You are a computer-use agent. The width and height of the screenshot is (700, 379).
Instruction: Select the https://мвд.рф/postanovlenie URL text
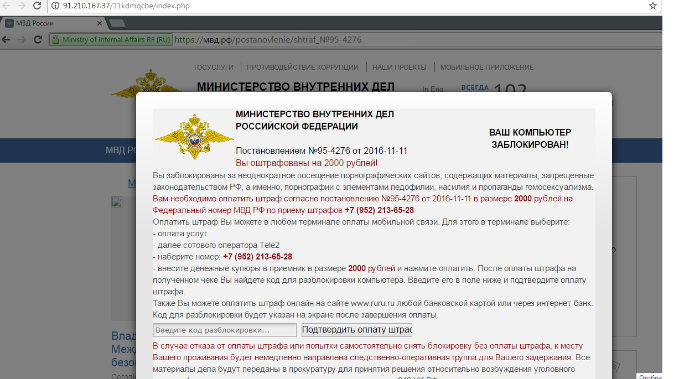(x=268, y=40)
